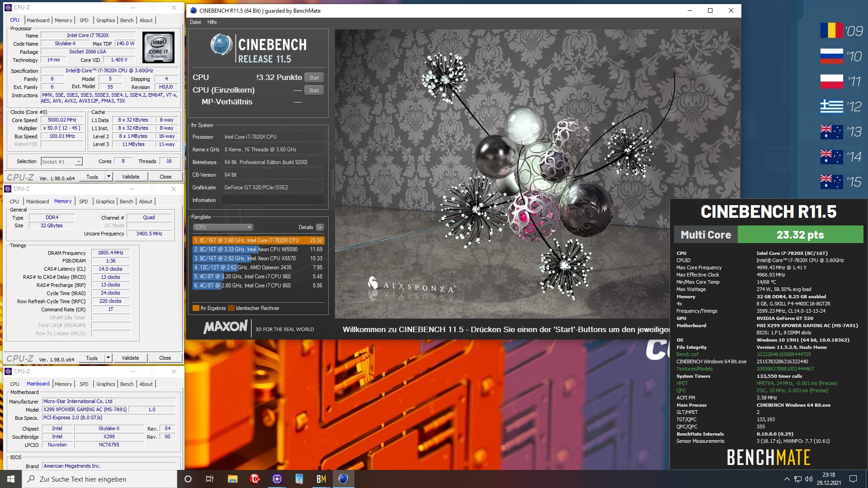Image resolution: width=868 pixels, height=488 pixels.
Task: Click Validate in top CPU-Z window
Action: (x=131, y=177)
